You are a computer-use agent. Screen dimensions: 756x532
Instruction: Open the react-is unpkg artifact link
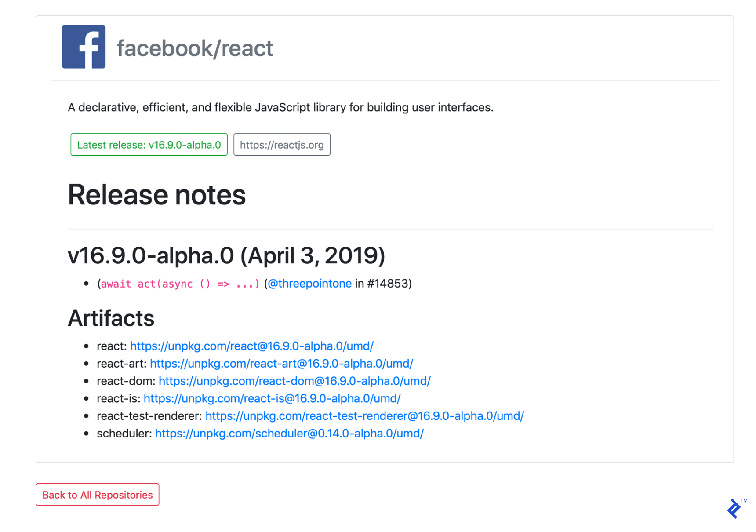[272, 398]
